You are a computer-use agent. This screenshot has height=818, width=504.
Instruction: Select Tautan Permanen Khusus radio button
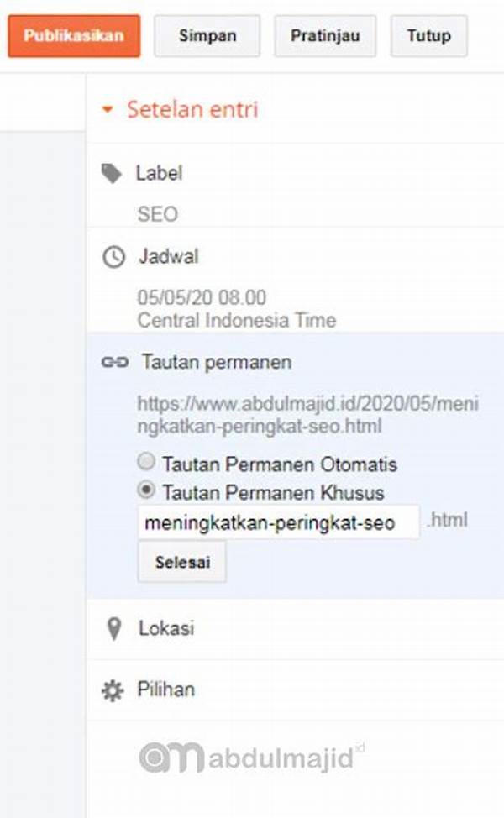pyautogui.click(x=146, y=490)
